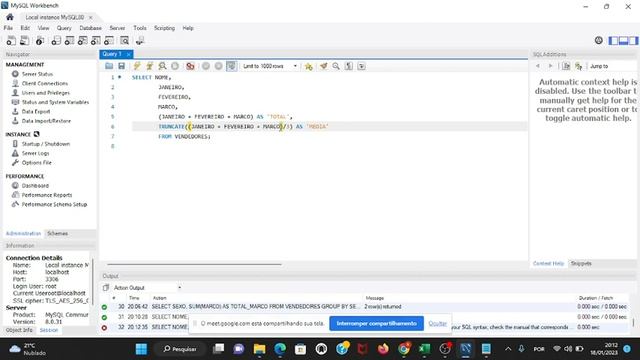
Task: Click the create new view icon
Action: 82,40
